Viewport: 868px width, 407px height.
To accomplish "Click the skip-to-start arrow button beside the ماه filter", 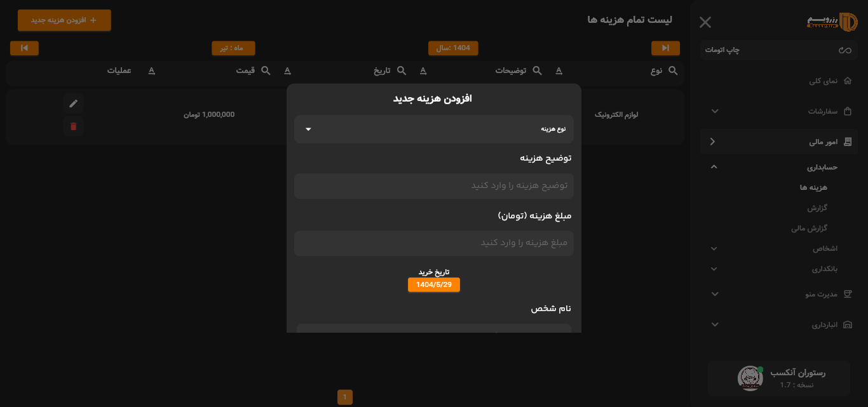I will 24,48.
